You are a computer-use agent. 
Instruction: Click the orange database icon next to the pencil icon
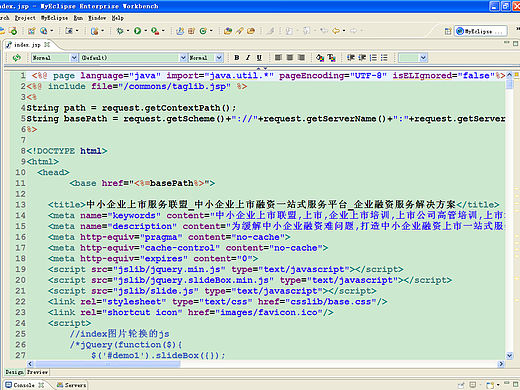coord(251,31)
